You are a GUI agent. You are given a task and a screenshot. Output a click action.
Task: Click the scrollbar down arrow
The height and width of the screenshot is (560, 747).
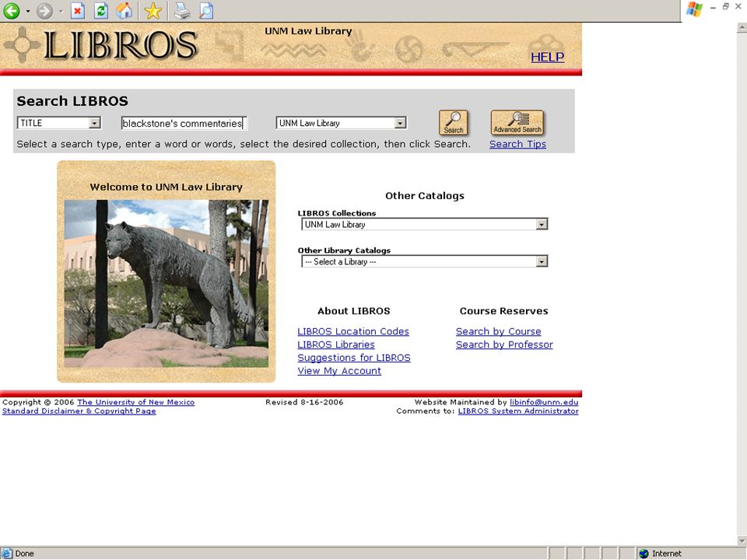742,541
